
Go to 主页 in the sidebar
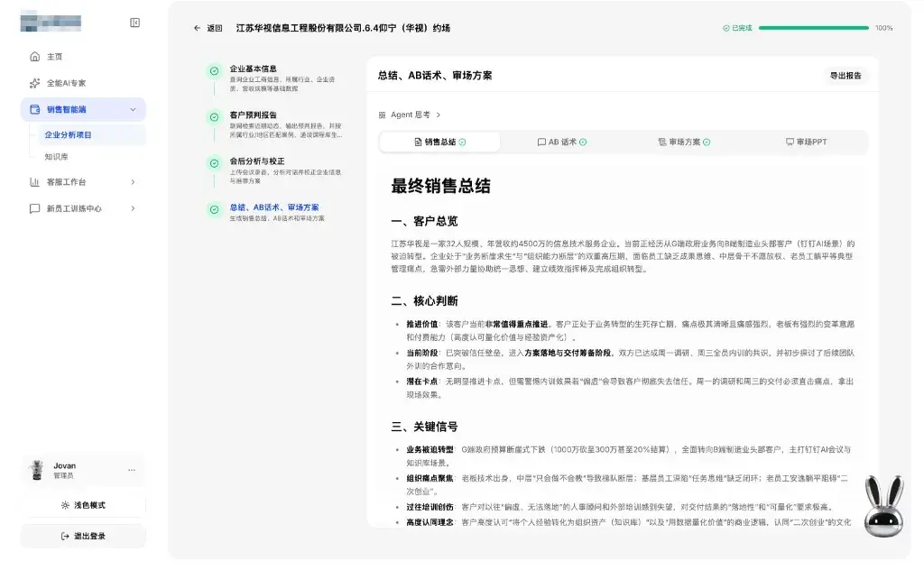[83, 57]
